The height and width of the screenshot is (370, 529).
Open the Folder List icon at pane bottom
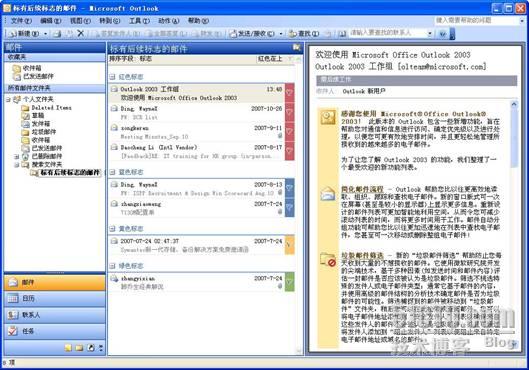[79, 347]
